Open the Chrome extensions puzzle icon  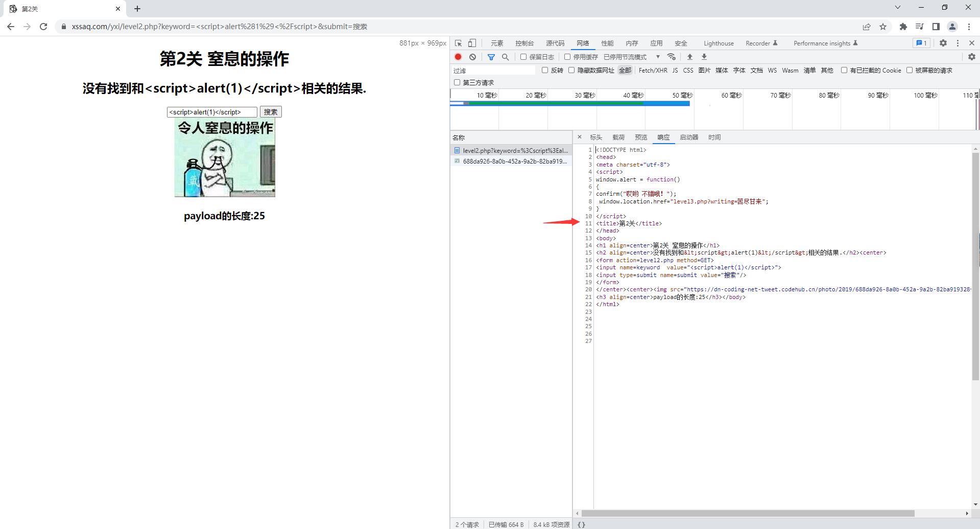coord(903,27)
